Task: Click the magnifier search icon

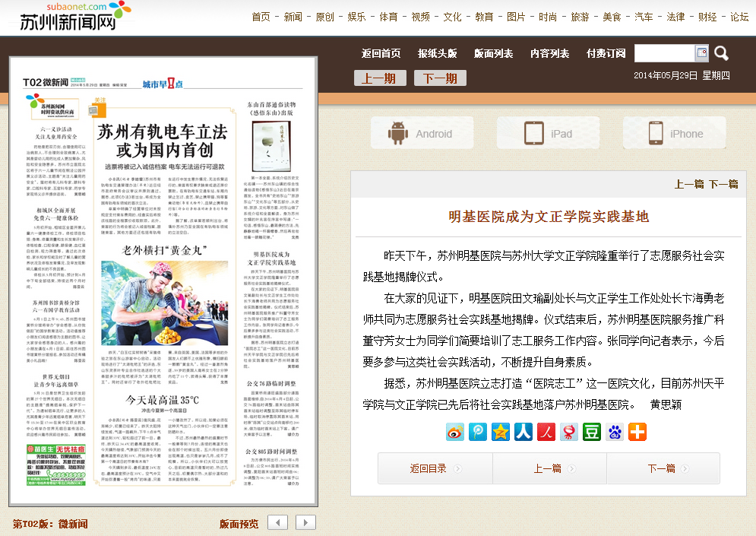Action: (721, 53)
